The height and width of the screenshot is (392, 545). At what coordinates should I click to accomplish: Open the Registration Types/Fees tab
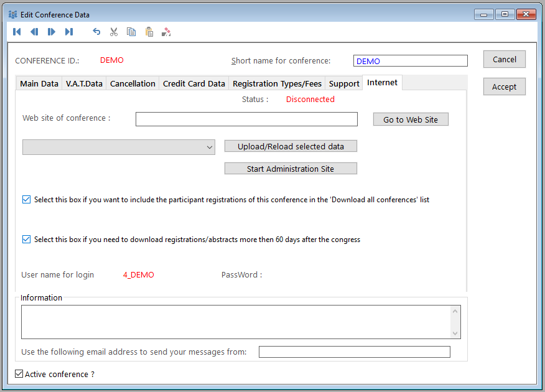pyautogui.click(x=277, y=83)
